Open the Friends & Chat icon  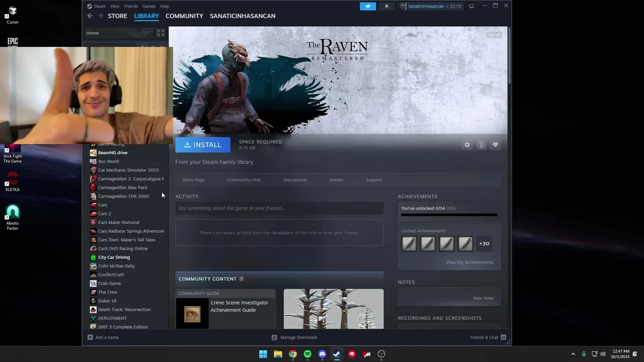pos(503,337)
